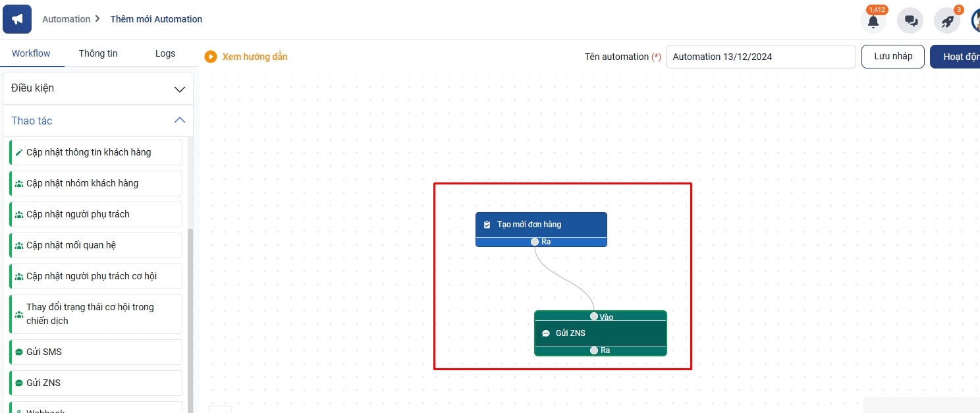The height and width of the screenshot is (413, 980).
Task: Open the Logs tab
Action: click(x=165, y=53)
